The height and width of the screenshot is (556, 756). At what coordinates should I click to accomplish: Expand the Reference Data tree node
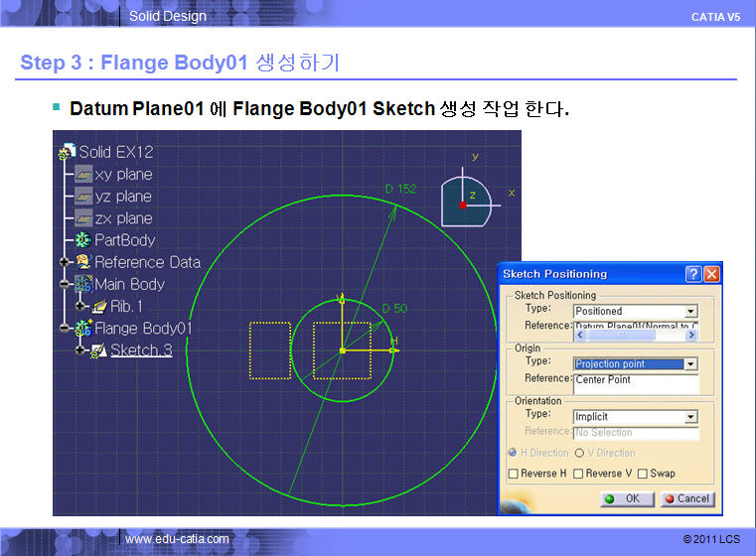click(65, 262)
